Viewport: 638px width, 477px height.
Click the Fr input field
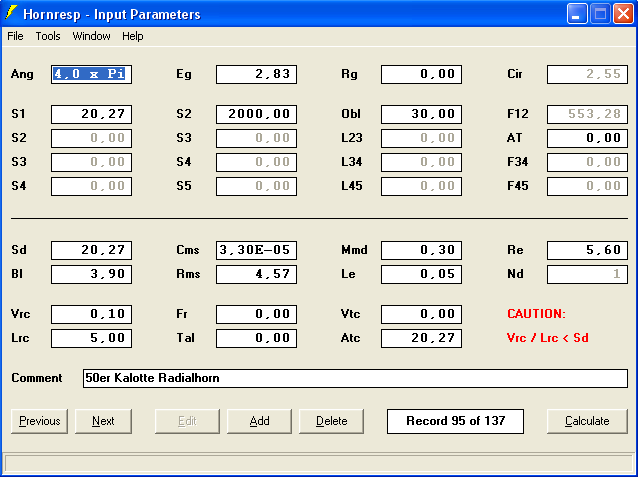pyautogui.click(x=256, y=314)
